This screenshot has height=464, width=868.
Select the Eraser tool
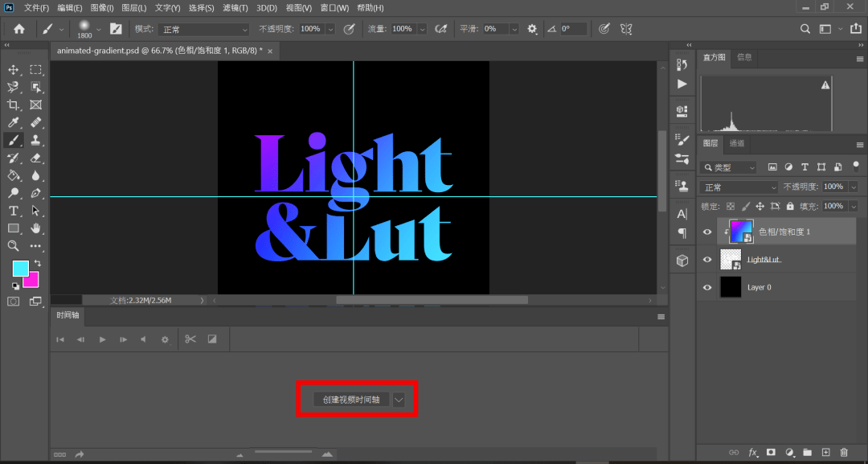coord(36,158)
